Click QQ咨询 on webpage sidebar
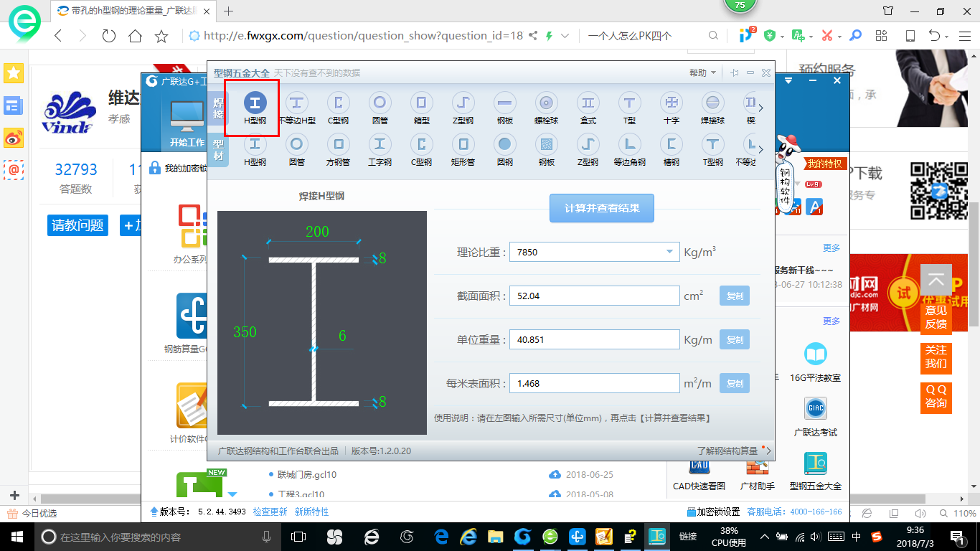The image size is (980, 551). pyautogui.click(x=936, y=397)
